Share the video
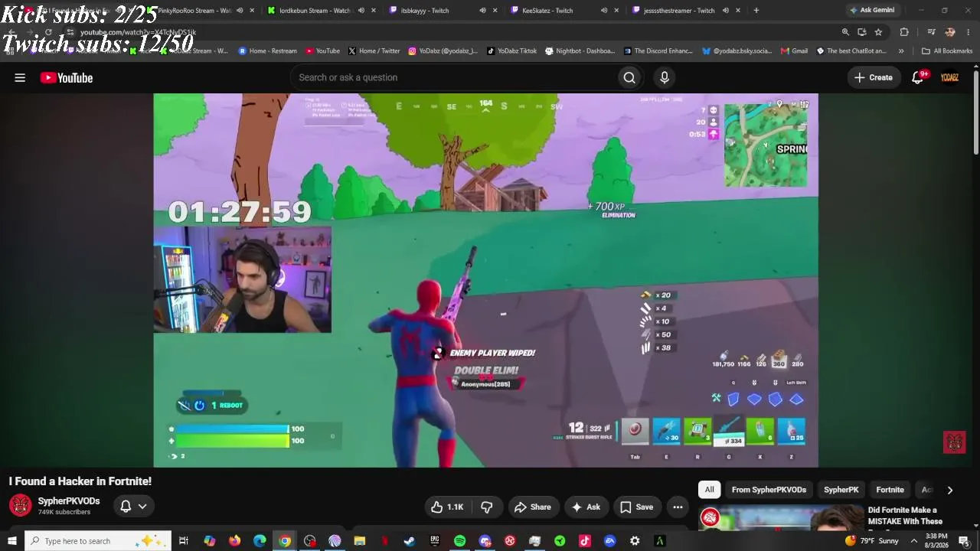This screenshot has width=980, height=551. pos(533,507)
